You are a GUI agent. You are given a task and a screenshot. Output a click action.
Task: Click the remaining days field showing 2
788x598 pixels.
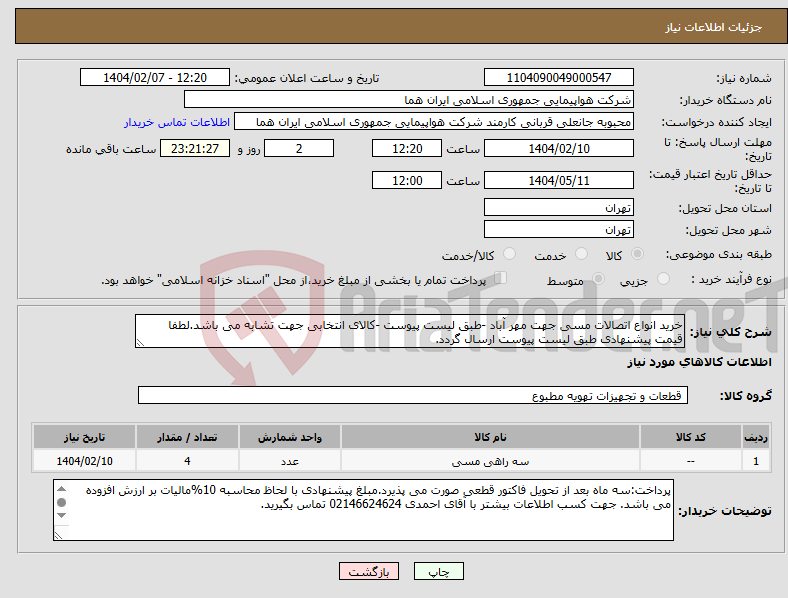[x=299, y=149]
